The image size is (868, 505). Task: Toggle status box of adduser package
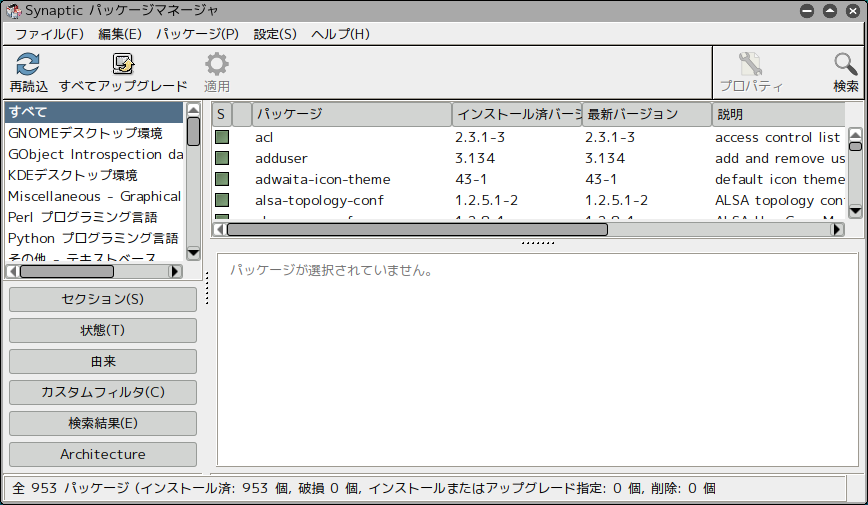222,158
